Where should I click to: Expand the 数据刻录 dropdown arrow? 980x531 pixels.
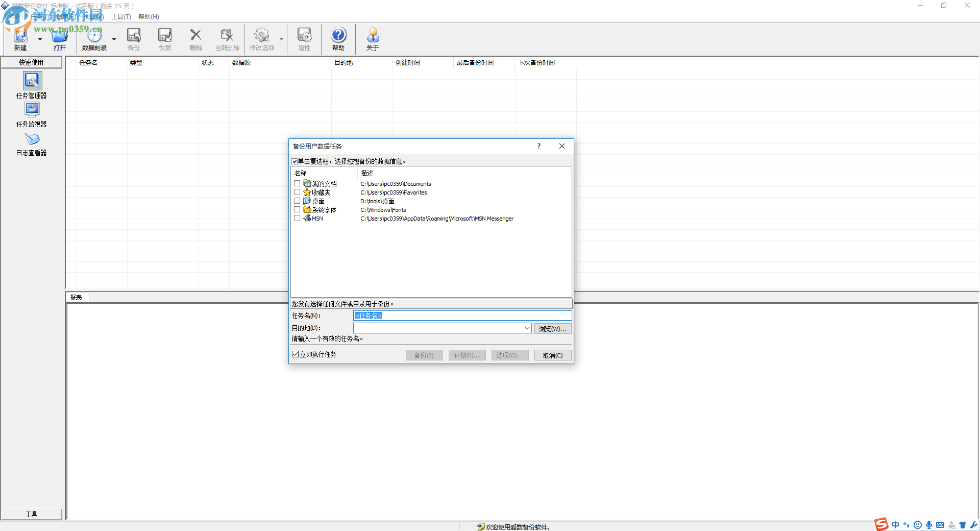point(114,39)
